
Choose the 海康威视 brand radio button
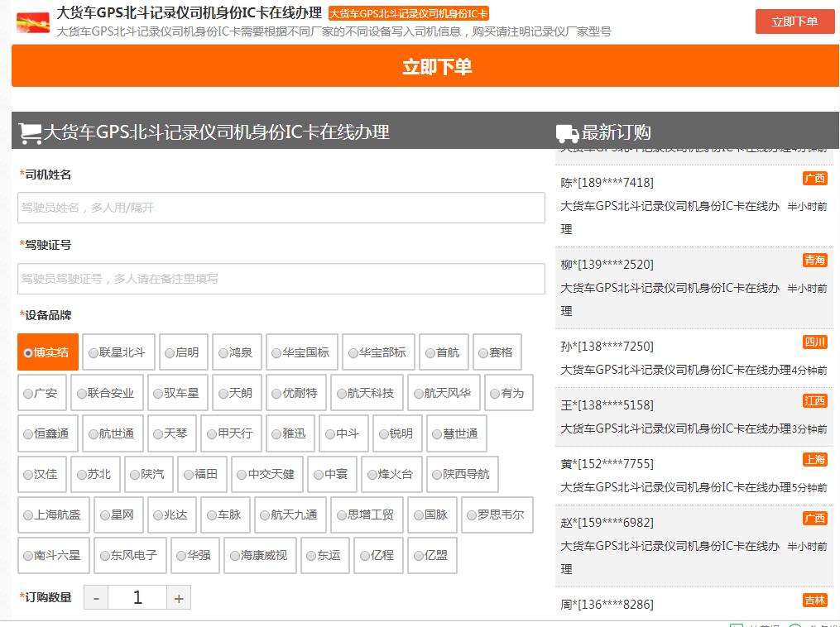257,555
